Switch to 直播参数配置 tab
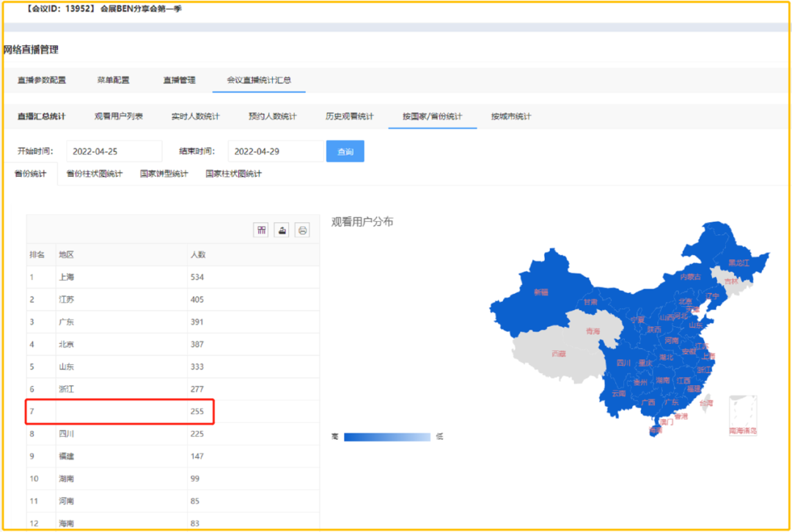Image resolution: width=792 pixels, height=532 pixels. 41,80
